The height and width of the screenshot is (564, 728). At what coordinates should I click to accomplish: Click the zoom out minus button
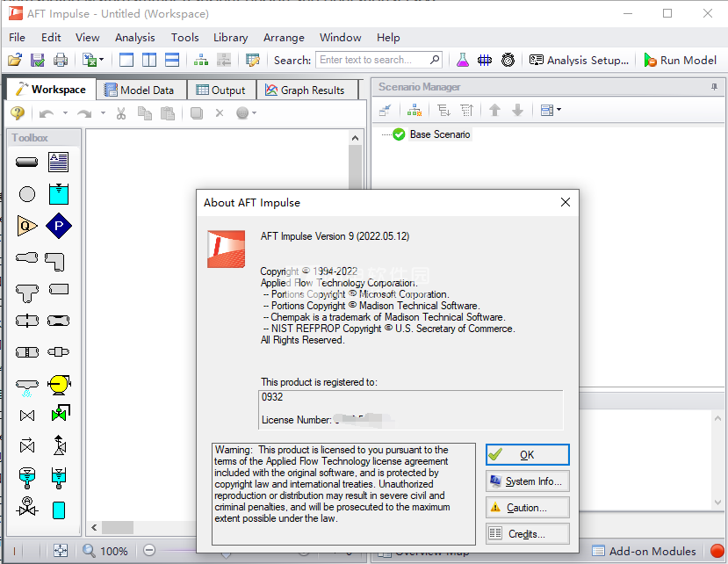pyautogui.click(x=149, y=551)
